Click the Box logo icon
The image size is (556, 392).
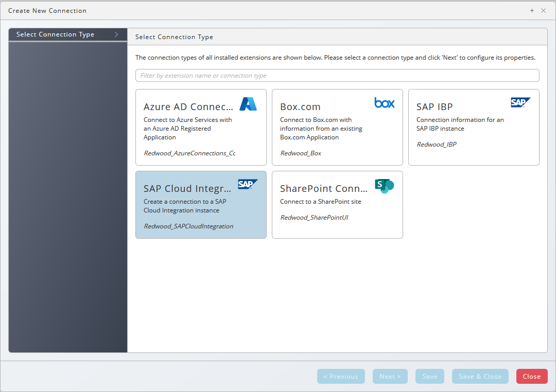pyautogui.click(x=385, y=103)
